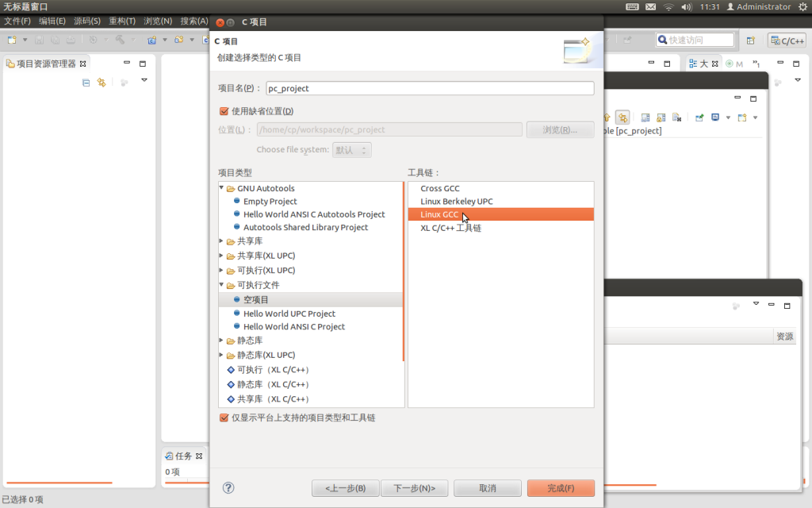
Task: Toggle Link with Editor in Project Explorer
Action: (x=101, y=83)
